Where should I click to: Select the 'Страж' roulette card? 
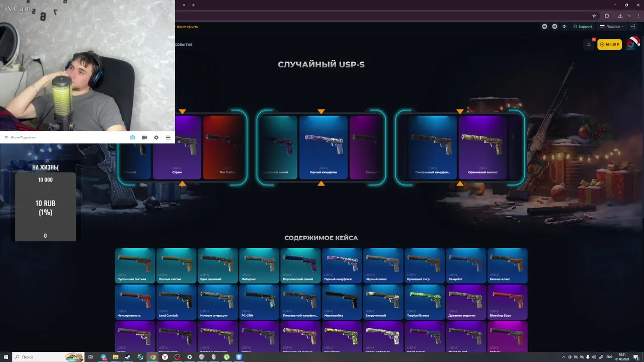(x=177, y=147)
